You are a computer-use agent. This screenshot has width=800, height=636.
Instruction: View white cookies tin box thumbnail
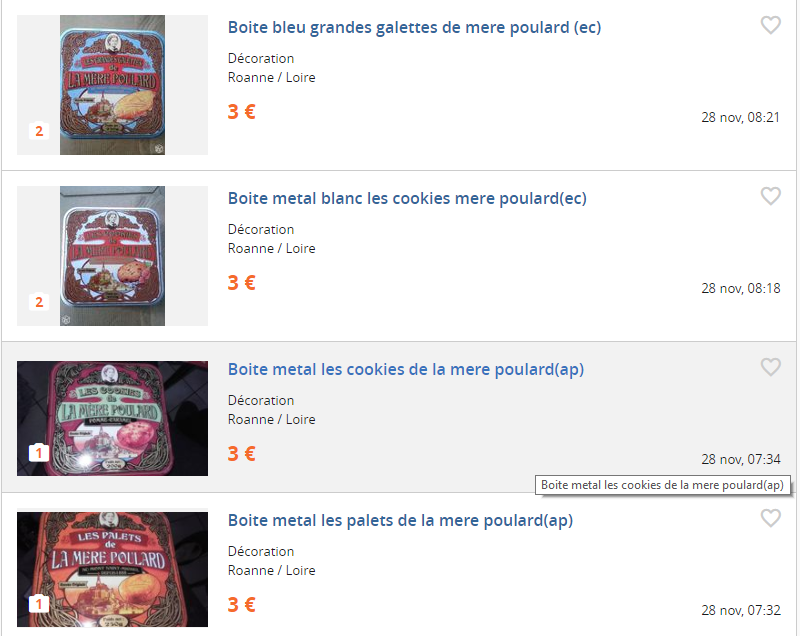coord(112,256)
